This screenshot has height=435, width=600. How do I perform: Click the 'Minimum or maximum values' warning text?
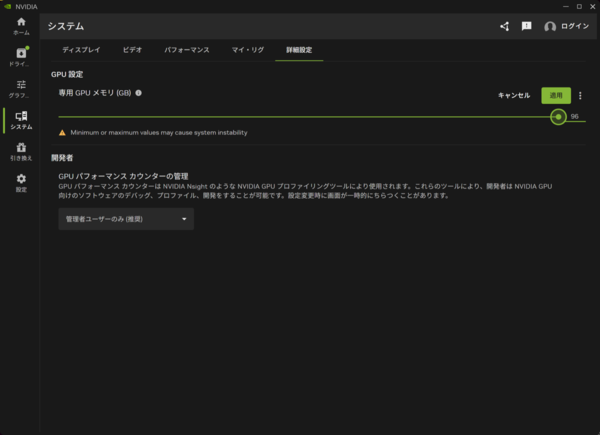click(x=159, y=133)
